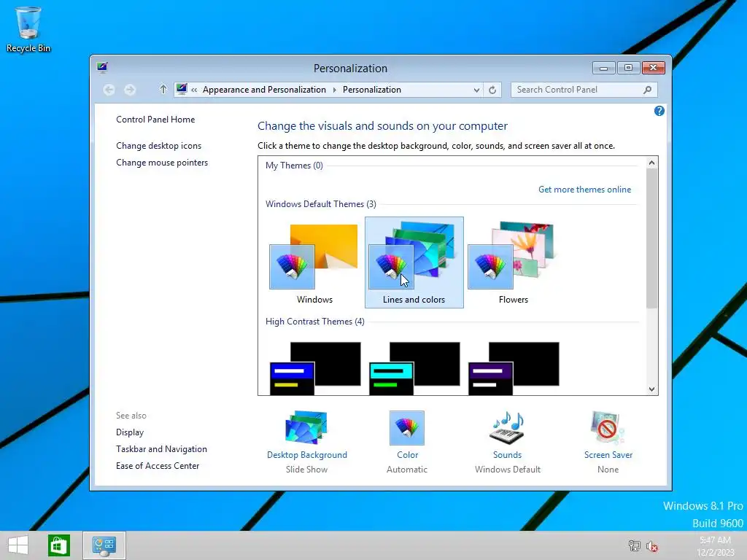Open the Sounds keyboard notes icon
Viewport: 747px width, 560px height.
(x=507, y=427)
